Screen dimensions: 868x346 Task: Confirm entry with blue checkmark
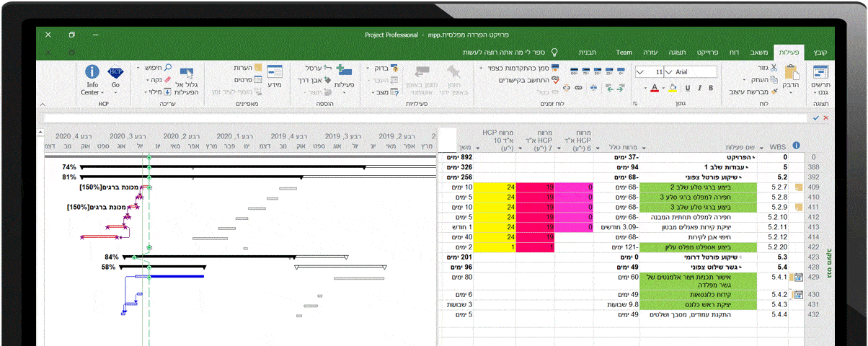[815, 117]
